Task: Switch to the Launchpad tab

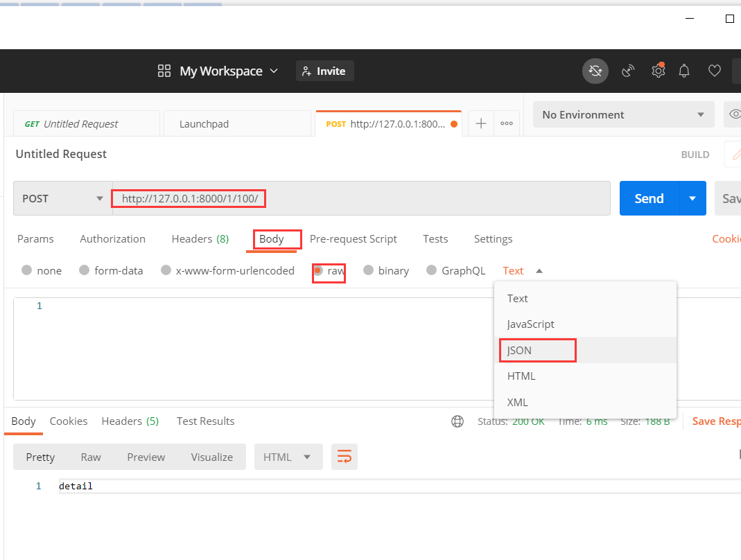Action: tap(237, 124)
